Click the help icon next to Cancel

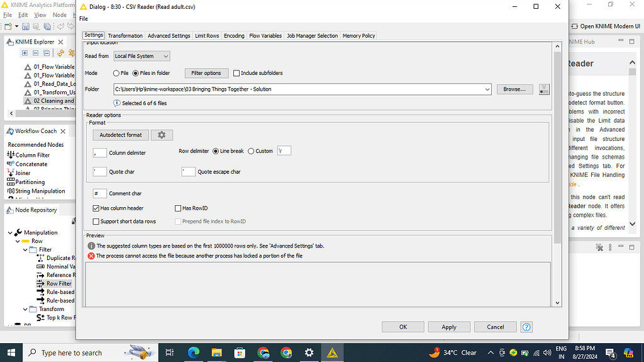point(527,327)
